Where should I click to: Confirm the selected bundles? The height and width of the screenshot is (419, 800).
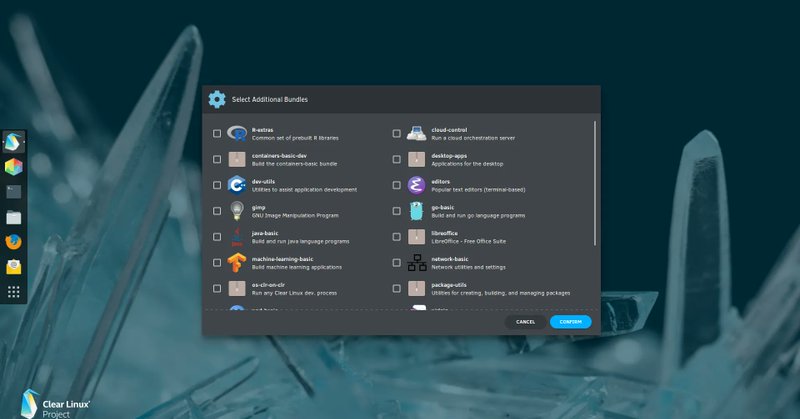click(x=570, y=322)
